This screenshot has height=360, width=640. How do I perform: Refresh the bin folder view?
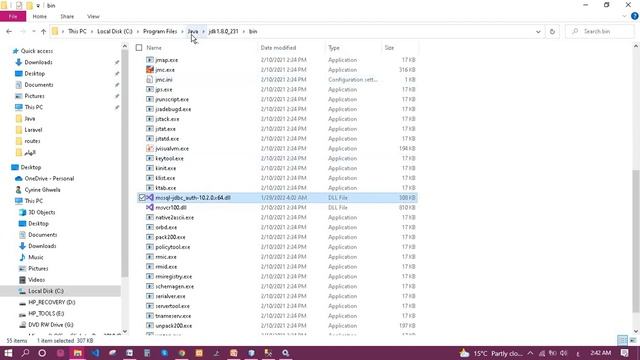(552, 31)
